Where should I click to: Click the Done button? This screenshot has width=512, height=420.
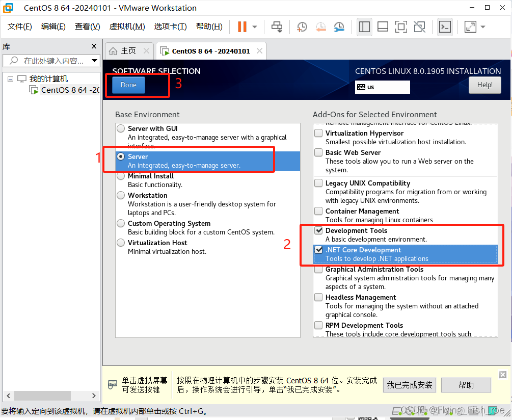128,85
